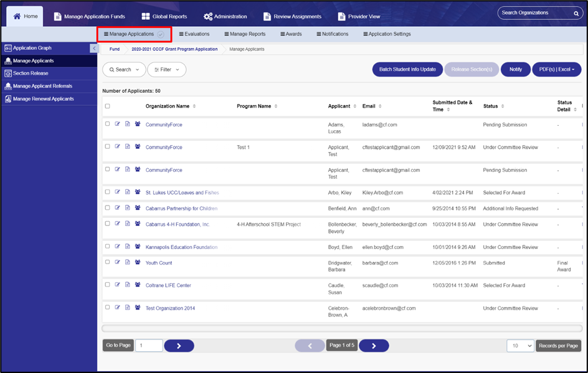Sort by Submitted Date & Time arrows
The width and height of the screenshot is (588, 373).
coord(448,110)
